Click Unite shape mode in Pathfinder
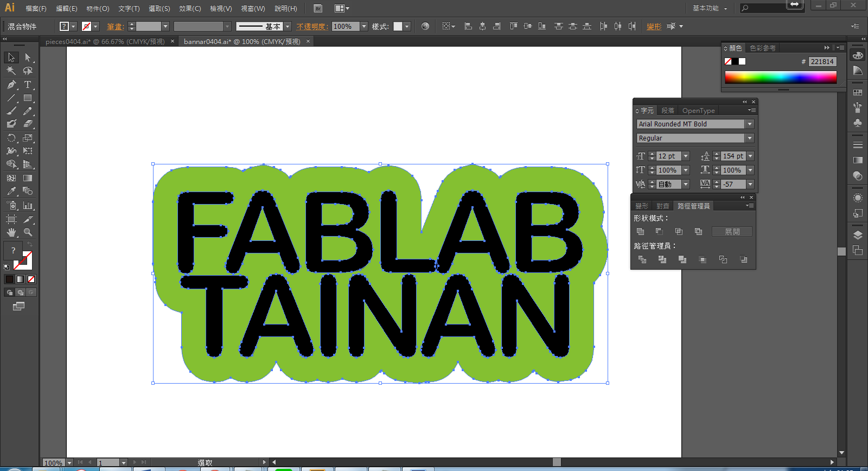Image resolution: width=868 pixels, height=471 pixels. [641, 232]
